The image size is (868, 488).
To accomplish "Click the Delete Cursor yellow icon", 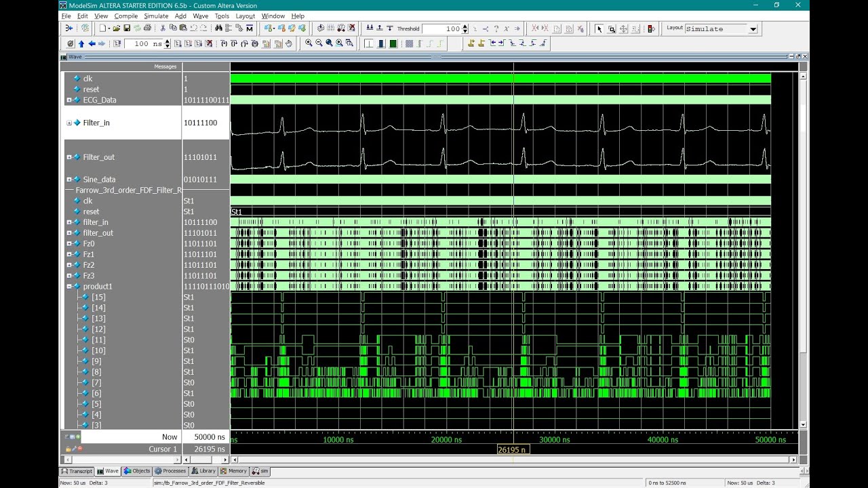I will (481, 43).
